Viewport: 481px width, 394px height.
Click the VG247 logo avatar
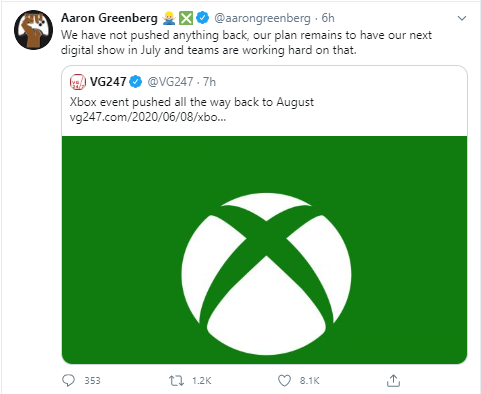tap(78, 82)
